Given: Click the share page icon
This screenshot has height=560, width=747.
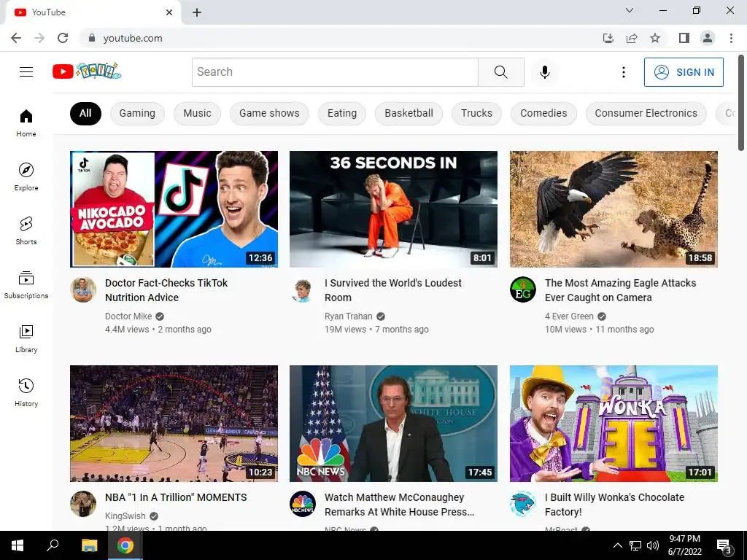Looking at the screenshot, I should (632, 38).
